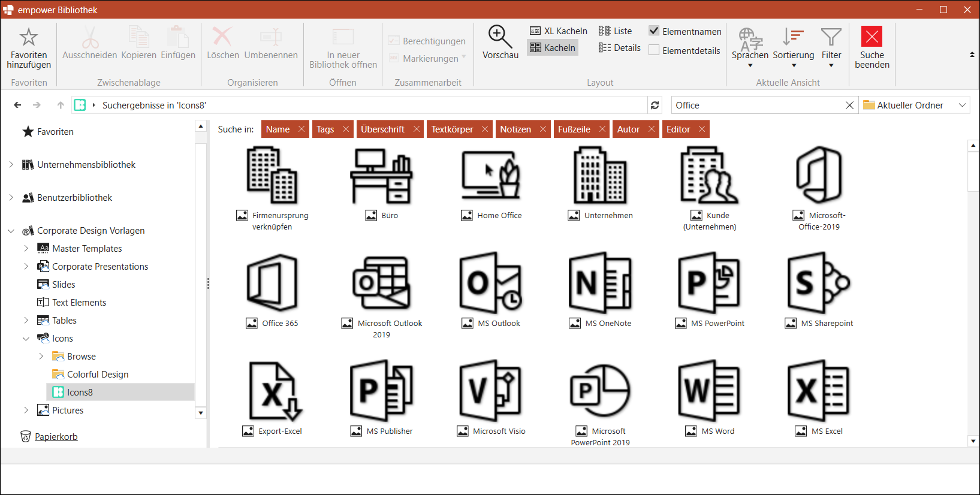Remove the Textkörper search filter tag
The width and height of the screenshot is (980, 495).
click(485, 129)
